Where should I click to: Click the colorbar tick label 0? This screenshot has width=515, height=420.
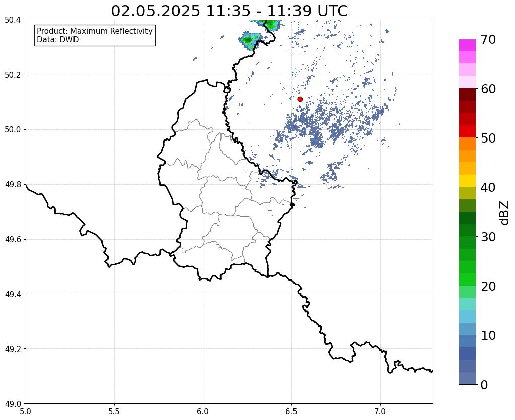pos(484,385)
